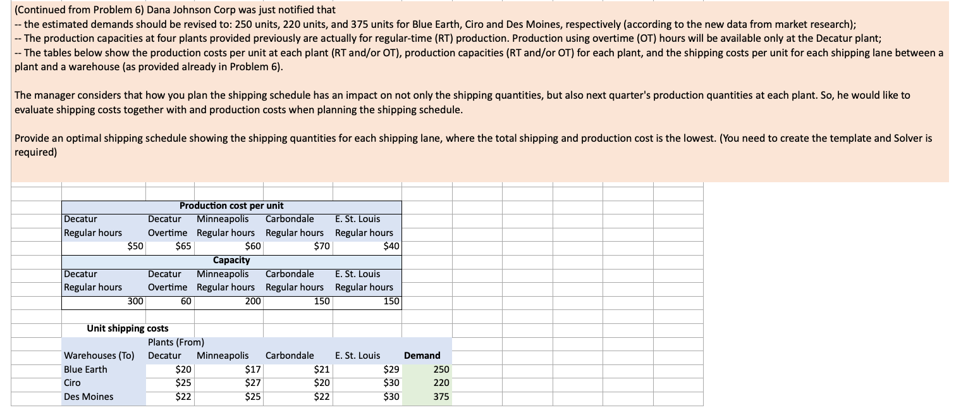This screenshot has width=980, height=410.
Task: Select the cell containing "Production cost per unit"
Action: (231, 206)
